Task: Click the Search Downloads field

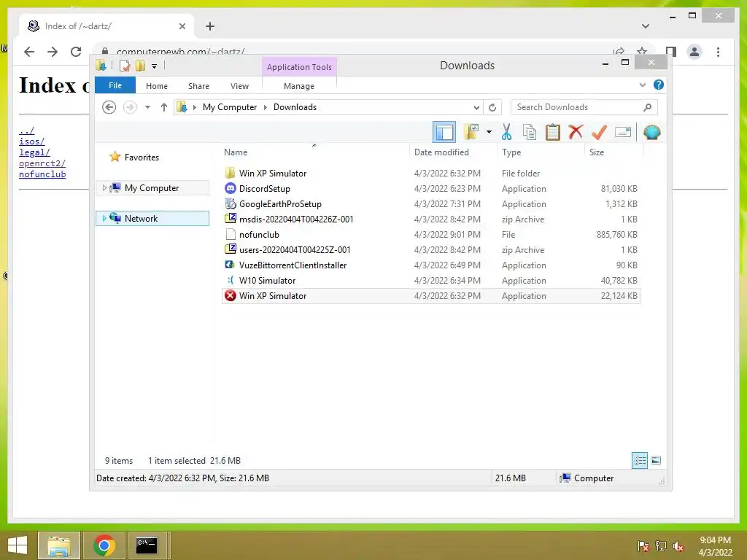Action: [x=584, y=107]
